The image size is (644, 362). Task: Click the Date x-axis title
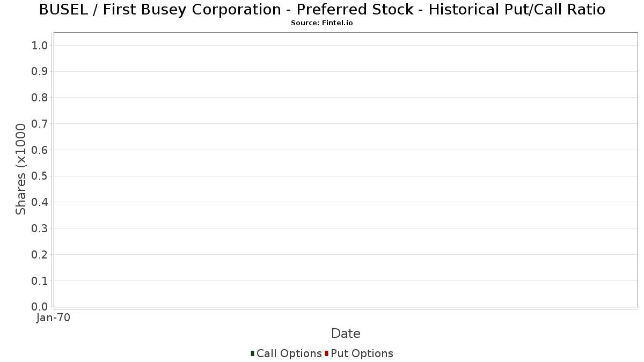tap(346, 334)
